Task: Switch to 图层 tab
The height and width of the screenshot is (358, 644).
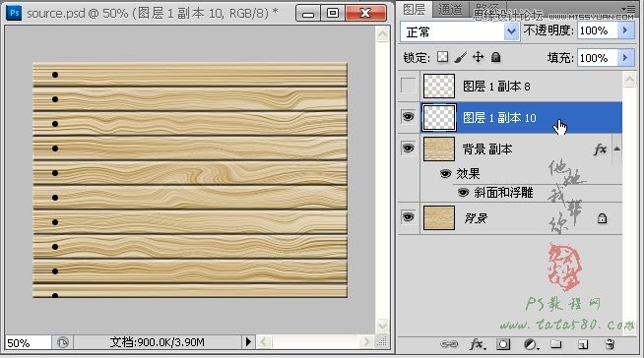Action: (414, 10)
